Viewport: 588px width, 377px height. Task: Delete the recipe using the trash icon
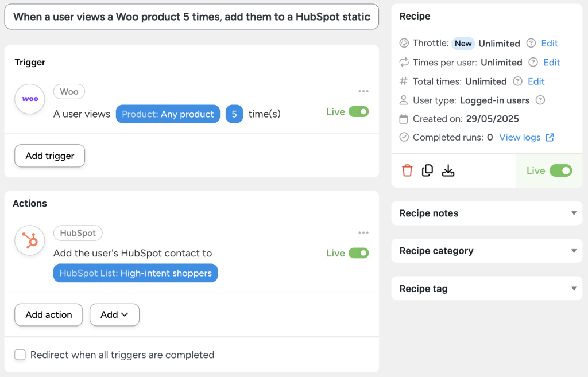tap(407, 170)
